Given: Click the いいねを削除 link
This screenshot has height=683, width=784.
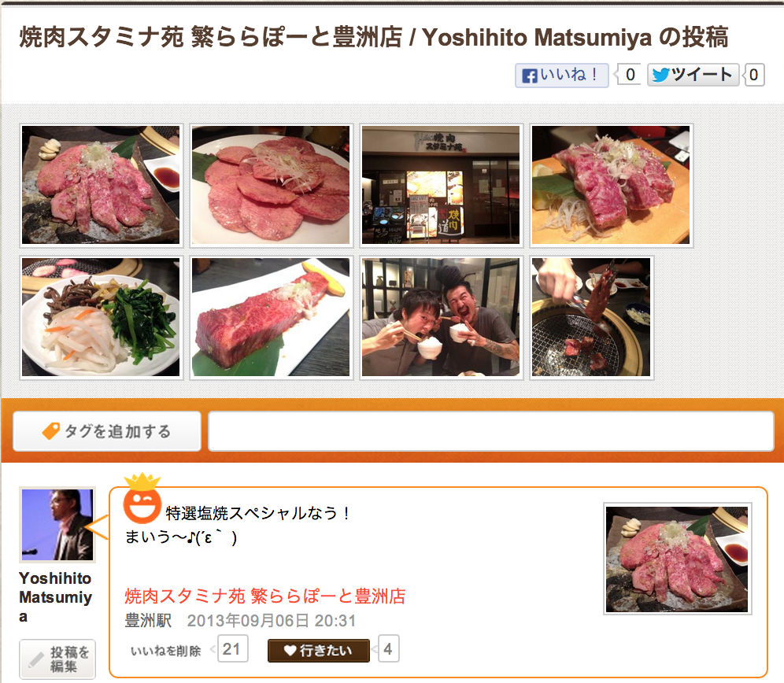Looking at the screenshot, I should coord(165,651).
